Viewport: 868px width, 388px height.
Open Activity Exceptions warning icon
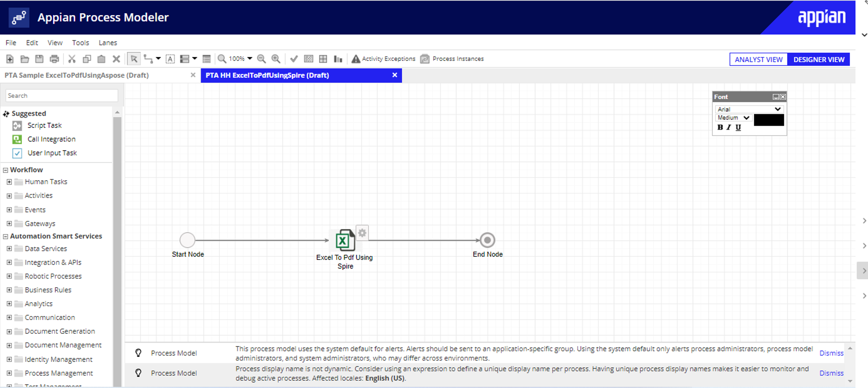coord(356,59)
